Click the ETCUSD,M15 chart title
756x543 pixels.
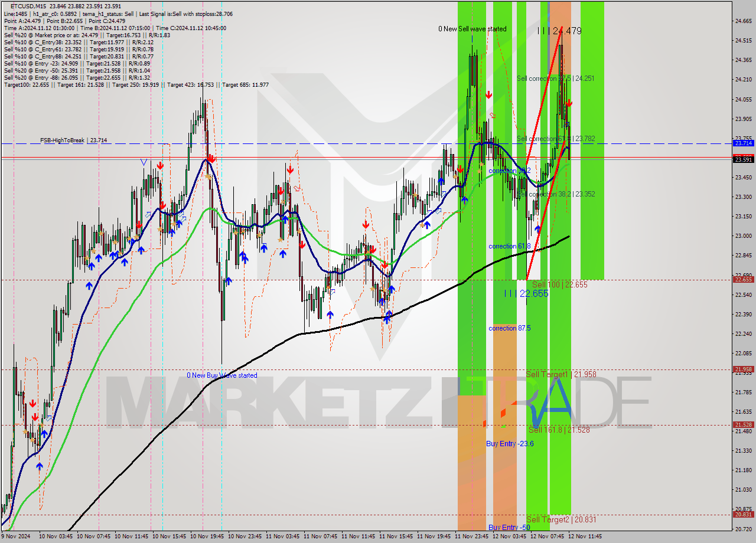point(28,6)
